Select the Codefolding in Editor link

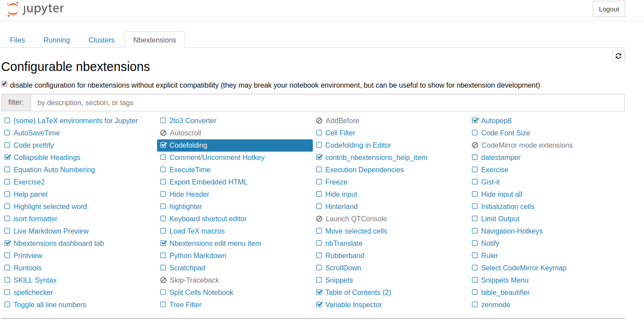pos(358,145)
